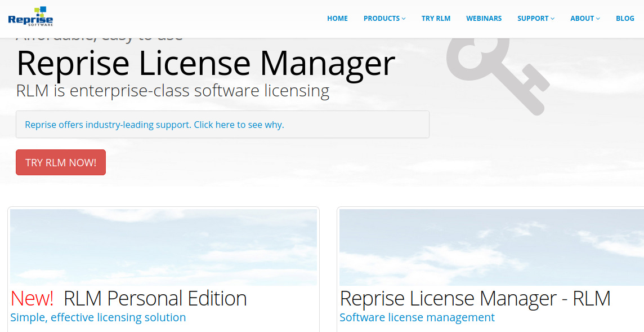Navigate to TRY RLM in the menu
644x332 pixels.
pyautogui.click(x=436, y=18)
